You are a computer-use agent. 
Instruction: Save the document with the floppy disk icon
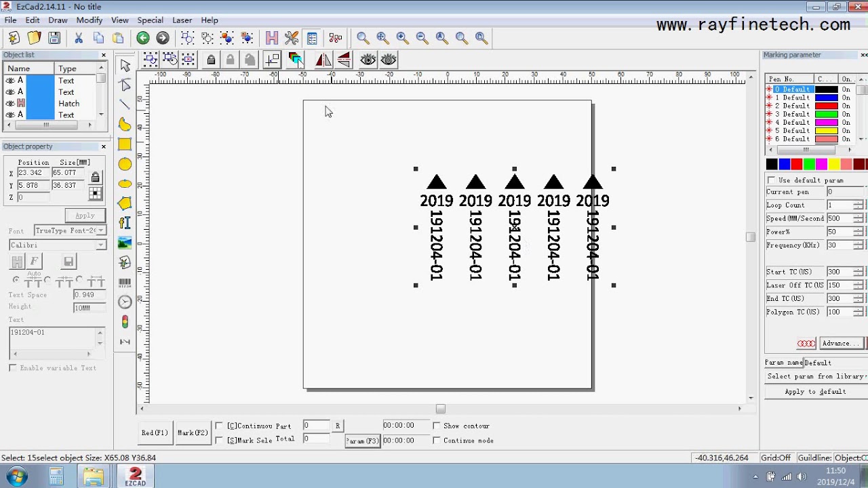54,38
